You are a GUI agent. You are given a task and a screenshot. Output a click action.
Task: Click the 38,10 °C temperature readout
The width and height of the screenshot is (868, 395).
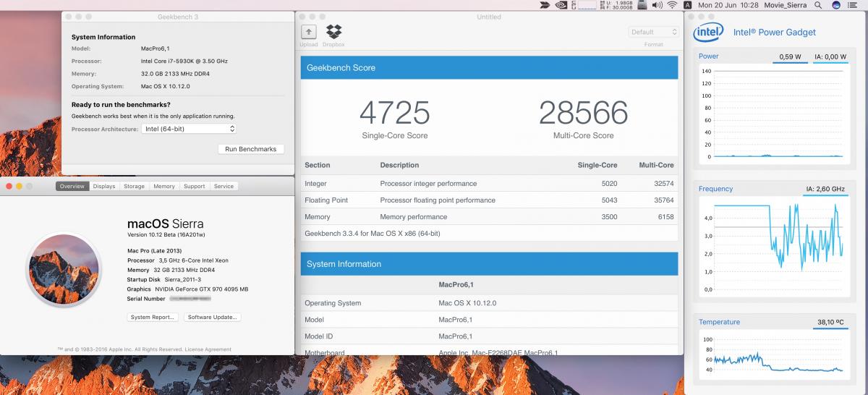point(830,323)
